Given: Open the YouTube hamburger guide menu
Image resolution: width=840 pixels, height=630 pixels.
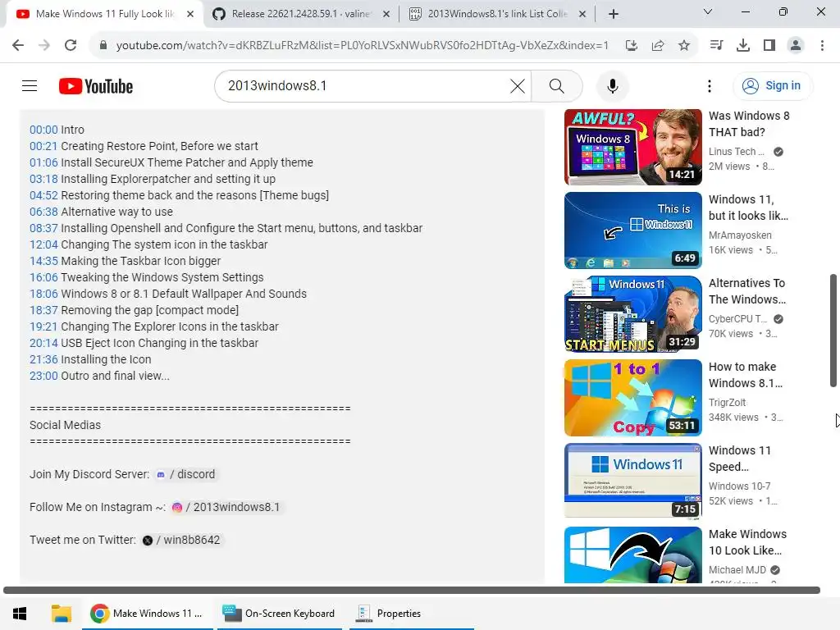Looking at the screenshot, I should (30, 85).
